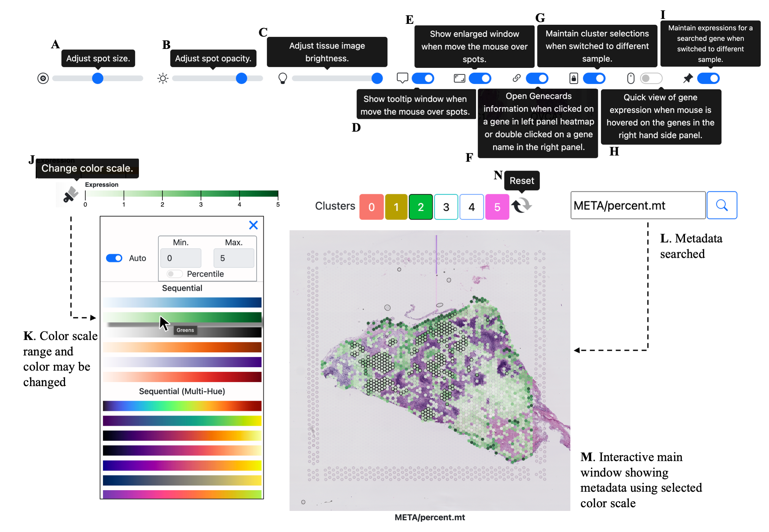769x532 pixels.
Task: Toggle the Auto color range switch
Action: coord(114,258)
